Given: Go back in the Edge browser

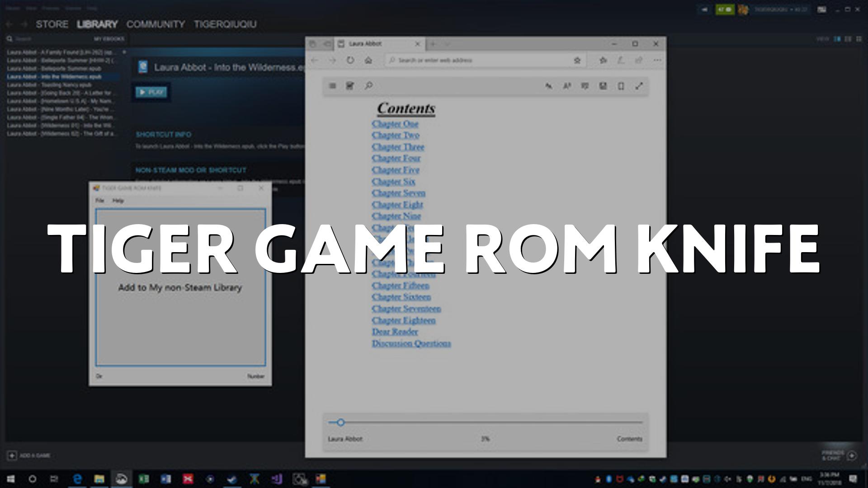Looking at the screenshot, I should tap(315, 60).
